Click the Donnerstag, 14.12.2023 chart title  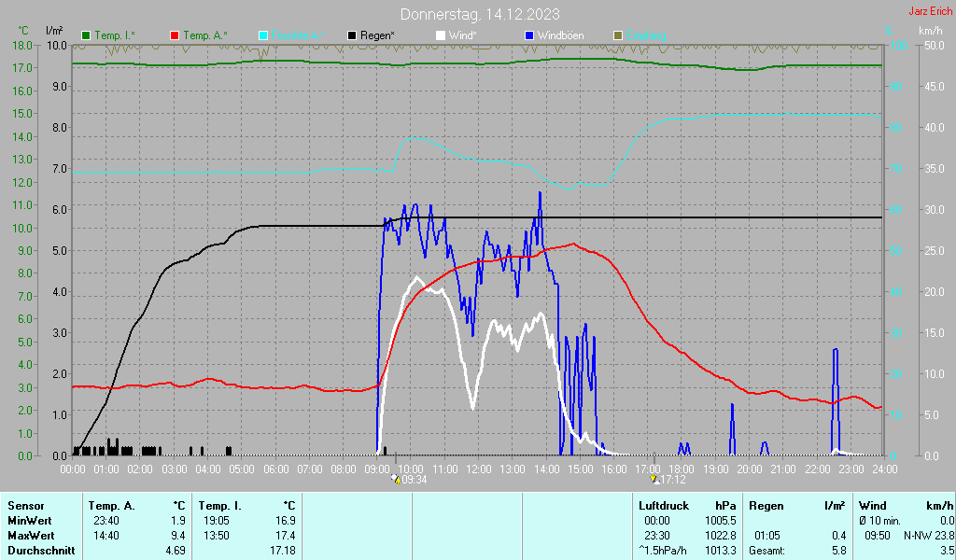(x=480, y=14)
